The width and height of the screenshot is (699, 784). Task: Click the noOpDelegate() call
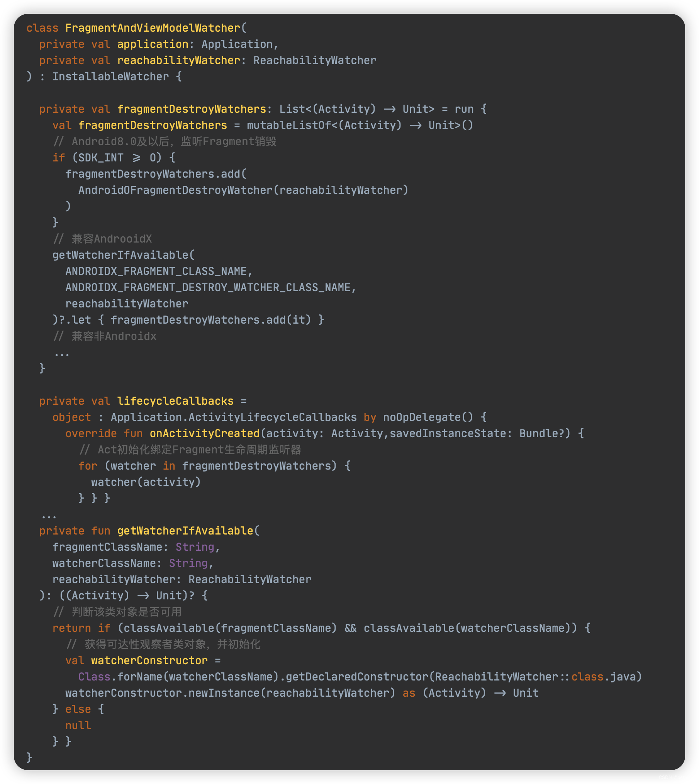(x=428, y=417)
